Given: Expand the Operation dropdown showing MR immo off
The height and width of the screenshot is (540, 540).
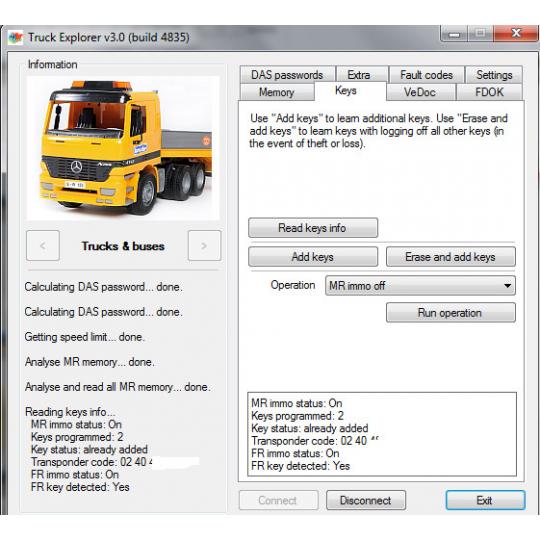Looking at the screenshot, I should (x=420, y=285).
